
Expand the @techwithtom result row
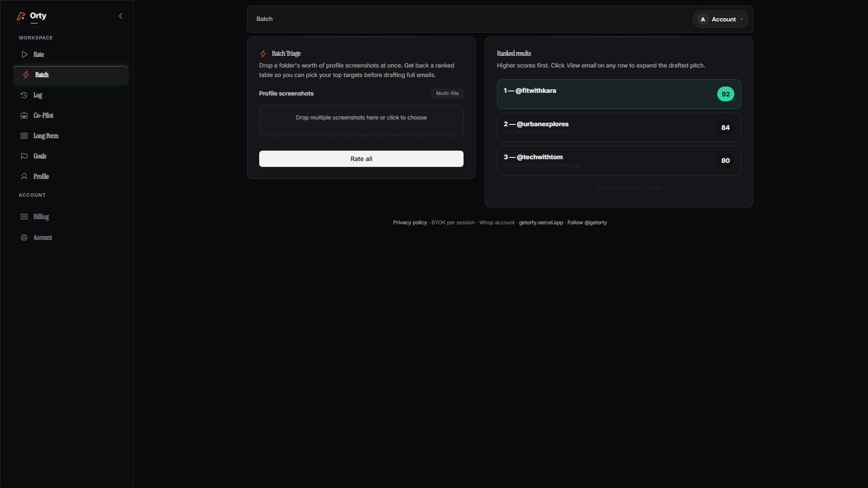619,161
